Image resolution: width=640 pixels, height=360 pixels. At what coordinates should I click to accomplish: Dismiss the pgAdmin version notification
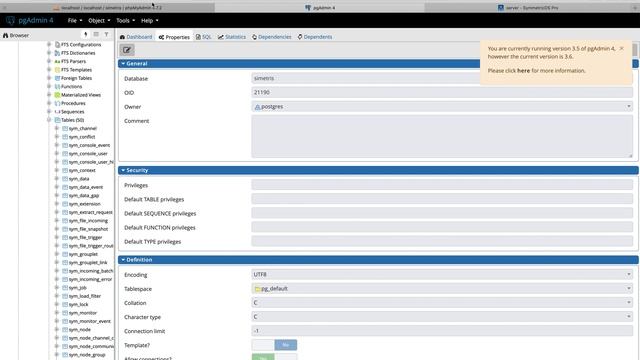[x=621, y=48]
